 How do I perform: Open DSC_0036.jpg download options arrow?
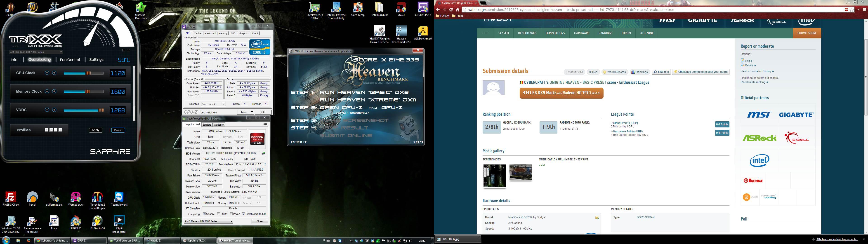pyautogui.click(x=480, y=239)
